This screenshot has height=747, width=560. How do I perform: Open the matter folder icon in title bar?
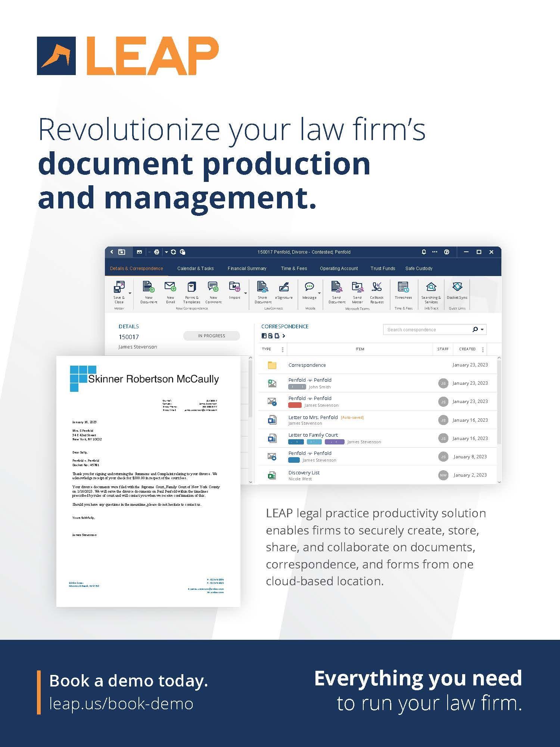click(122, 252)
